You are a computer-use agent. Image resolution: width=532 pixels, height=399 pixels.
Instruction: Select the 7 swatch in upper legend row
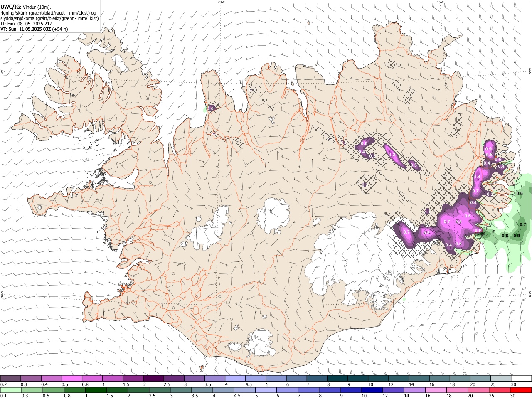point(317,379)
